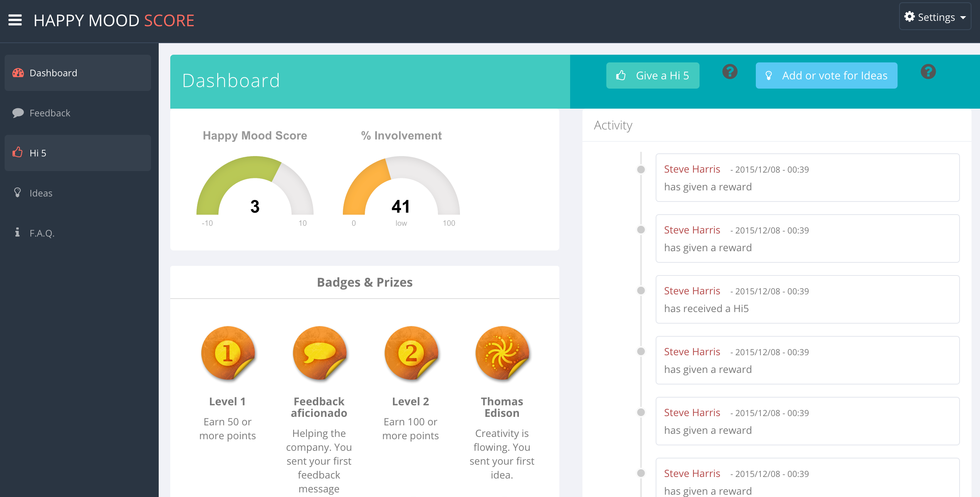Click the Add or vote for Ideas button
This screenshot has width=980, height=497.
click(x=827, y=76)
